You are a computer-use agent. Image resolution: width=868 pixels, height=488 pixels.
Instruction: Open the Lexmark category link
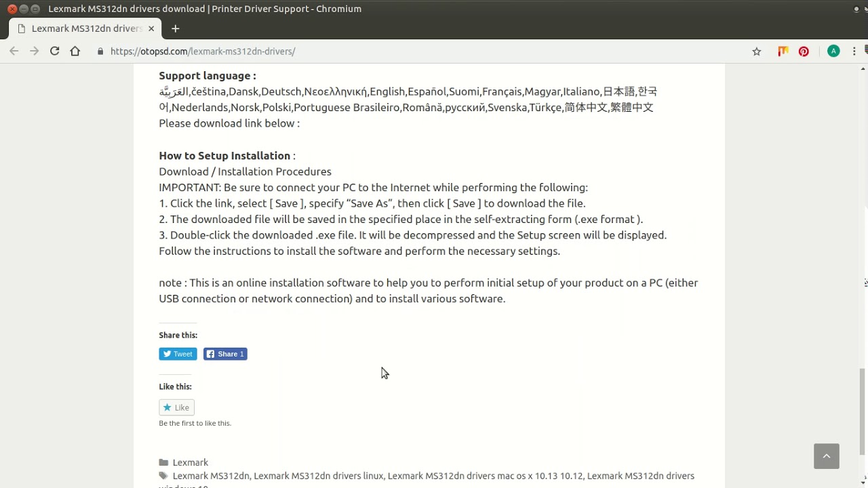click(x=190, y=462)
